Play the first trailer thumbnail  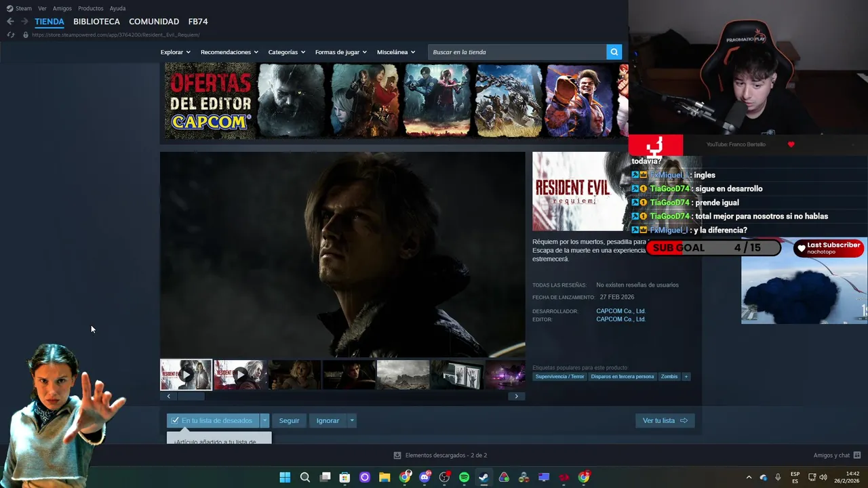(x=186, y=375)
